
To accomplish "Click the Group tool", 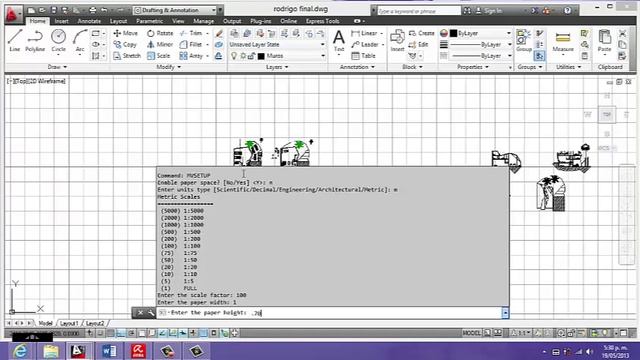I will [524, 41].
